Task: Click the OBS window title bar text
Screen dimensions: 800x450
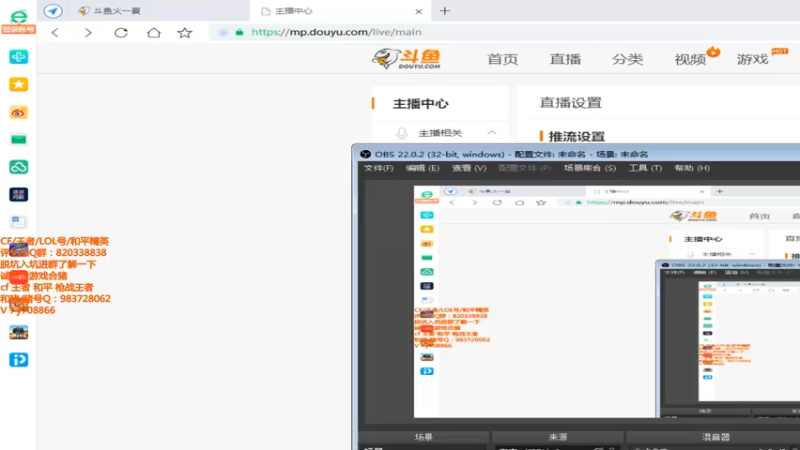Action: (x=511, y=154)
